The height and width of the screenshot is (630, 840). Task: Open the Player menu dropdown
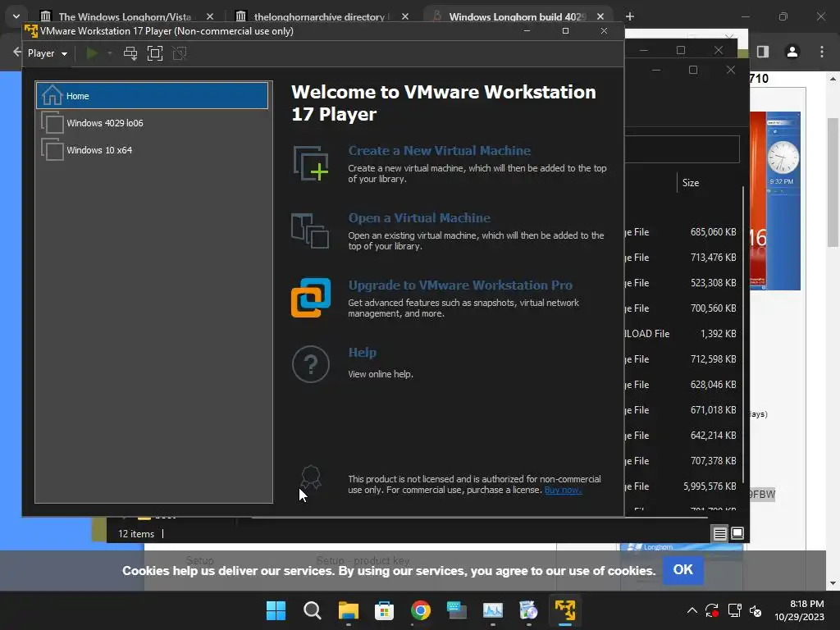coord(47,53)
